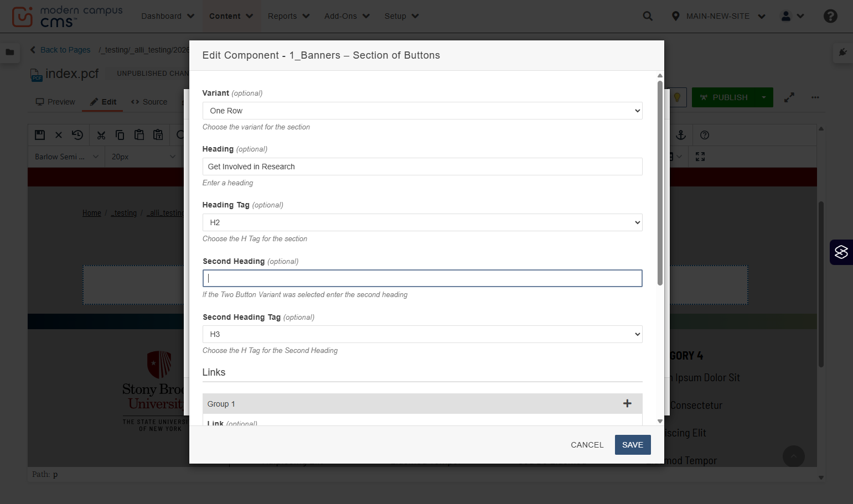The image size is (853, 504).
Task: Click the Heading field with Get Involved in Research
Action: tap(422, 167)
